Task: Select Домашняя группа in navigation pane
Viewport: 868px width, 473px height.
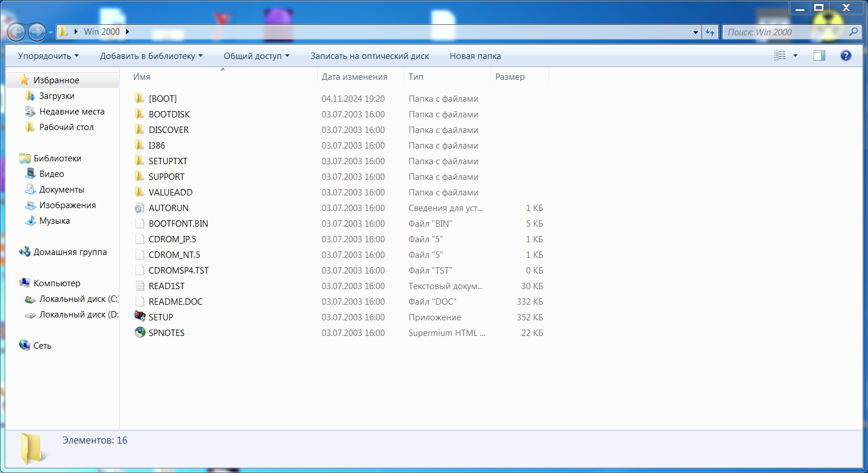Action: pos(70,252)
